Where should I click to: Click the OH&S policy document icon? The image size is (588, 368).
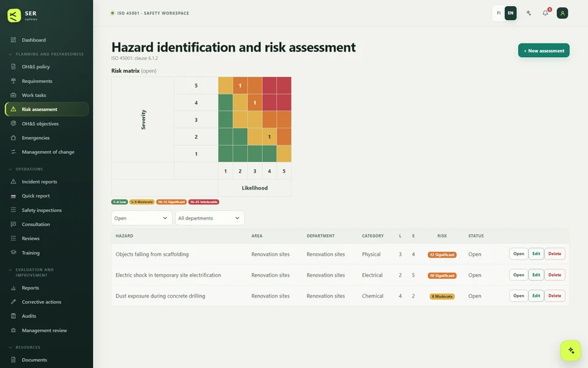click(13, 66)
